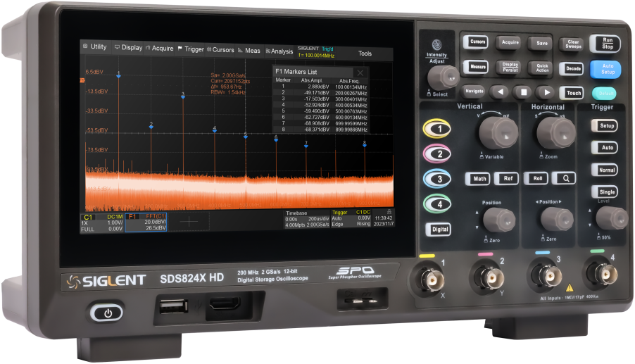Push the horizontal Zoom scale knob
This screenshot has height=364, width=635.
(555, 133)
